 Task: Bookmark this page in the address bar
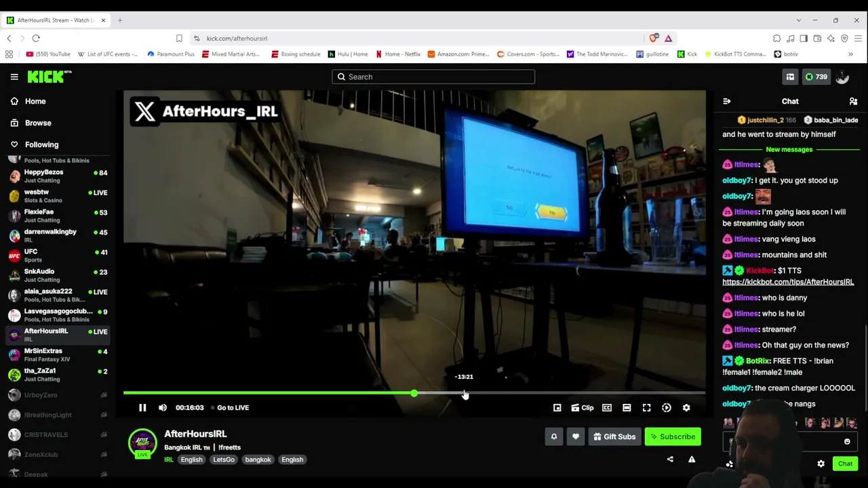(179, 38)
